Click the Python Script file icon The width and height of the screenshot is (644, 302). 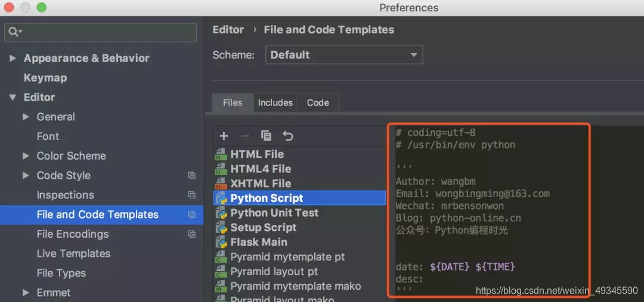221,198
